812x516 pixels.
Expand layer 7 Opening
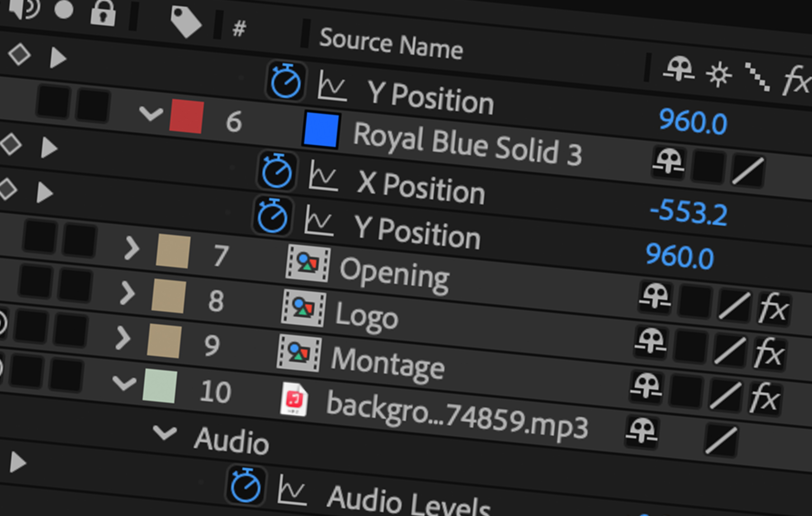(x=132, y=248)
